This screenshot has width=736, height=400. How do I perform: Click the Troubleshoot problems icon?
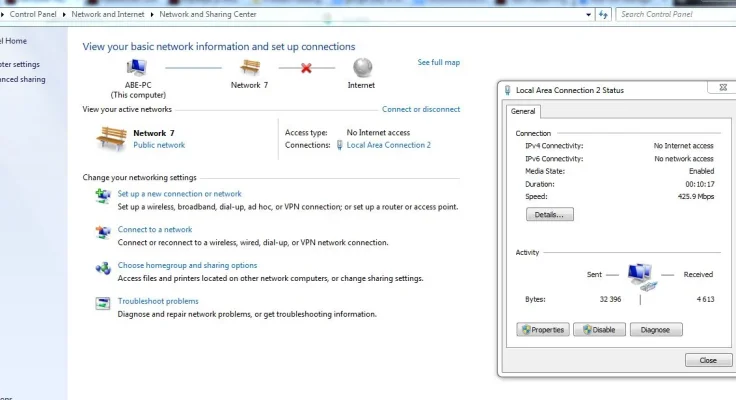point(102,303)
